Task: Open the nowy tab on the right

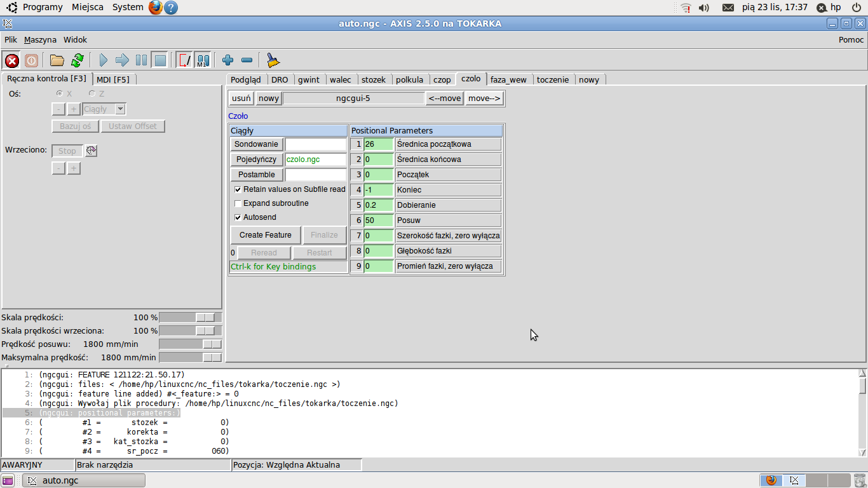Action: click(x=589, y=79)
